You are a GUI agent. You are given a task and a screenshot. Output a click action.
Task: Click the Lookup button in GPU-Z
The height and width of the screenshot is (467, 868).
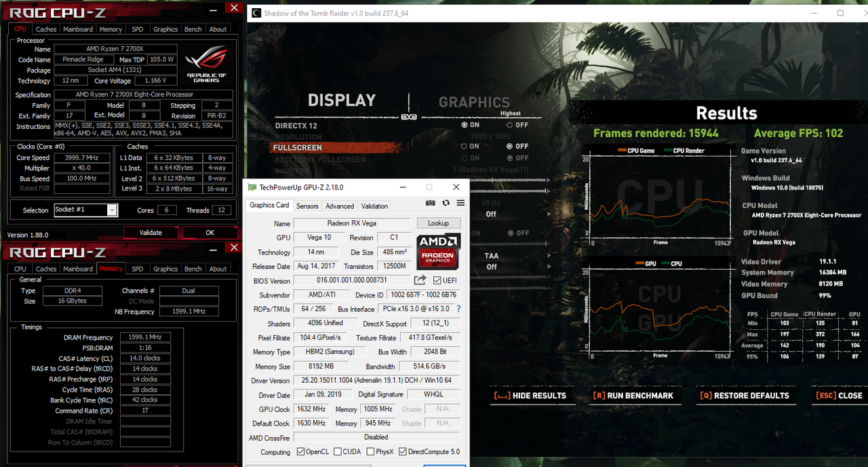tap(439, 223)
